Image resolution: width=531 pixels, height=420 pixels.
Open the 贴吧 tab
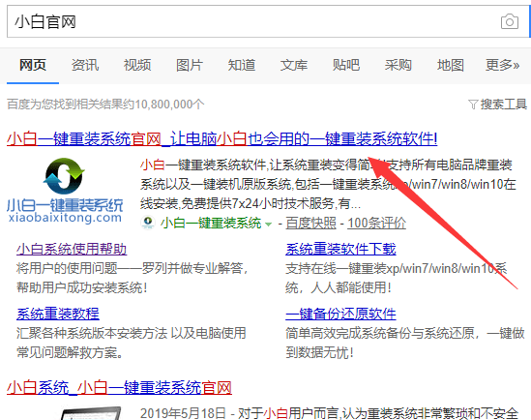click(x=345, y=65)
